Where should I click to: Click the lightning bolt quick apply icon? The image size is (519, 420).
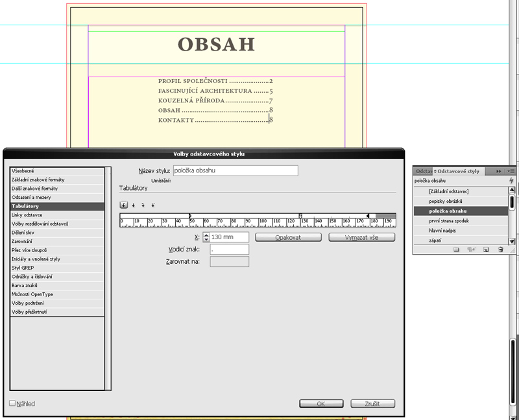click(x=512, y=180)
